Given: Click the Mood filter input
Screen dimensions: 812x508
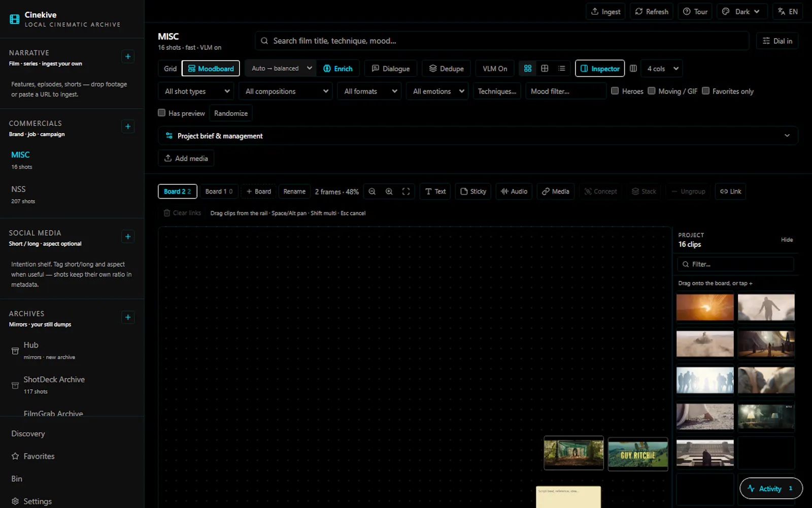Looking at the screenshot, I should coord(566,91).
